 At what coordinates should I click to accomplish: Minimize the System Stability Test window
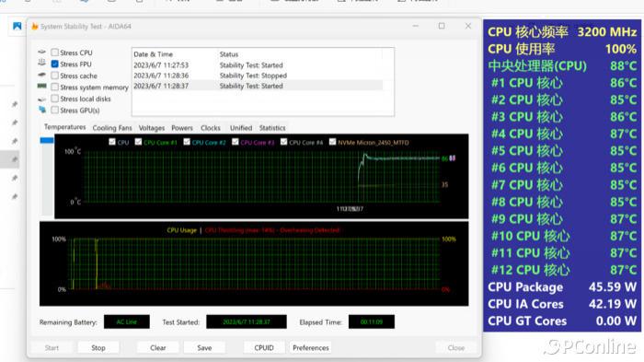click(x=416, y=26)
